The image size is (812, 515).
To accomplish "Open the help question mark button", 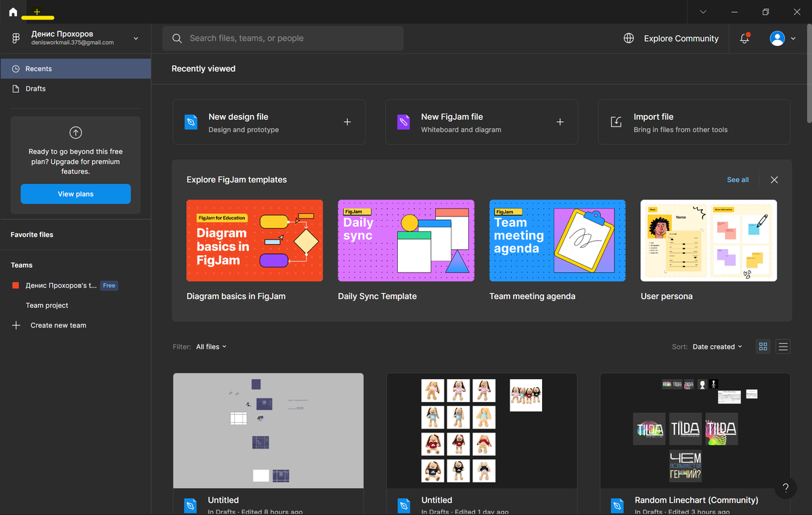I will [x=785, y=488].
